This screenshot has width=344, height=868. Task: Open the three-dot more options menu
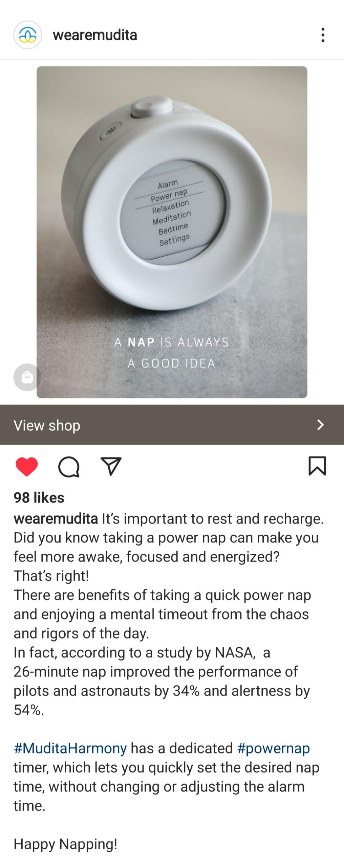[323, 35]
